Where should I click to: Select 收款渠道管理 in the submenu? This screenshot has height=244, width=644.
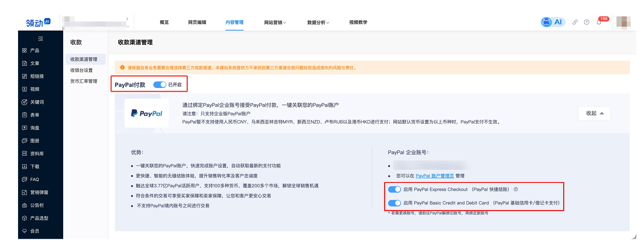(86, 59)
